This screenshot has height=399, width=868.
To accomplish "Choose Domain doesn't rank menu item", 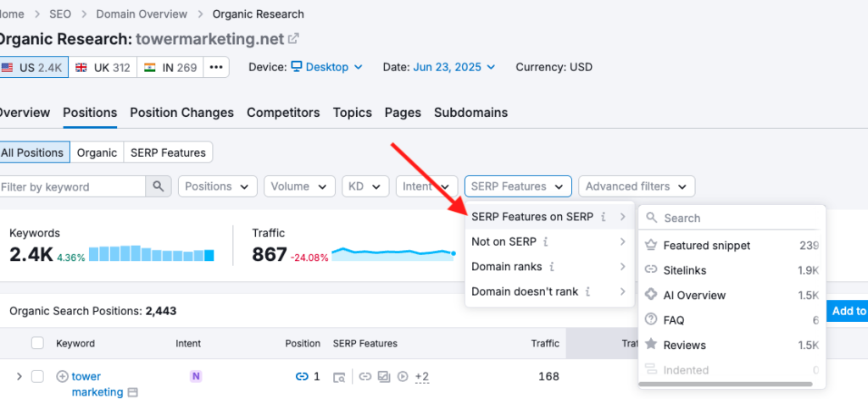I will (x=549, y=291).
